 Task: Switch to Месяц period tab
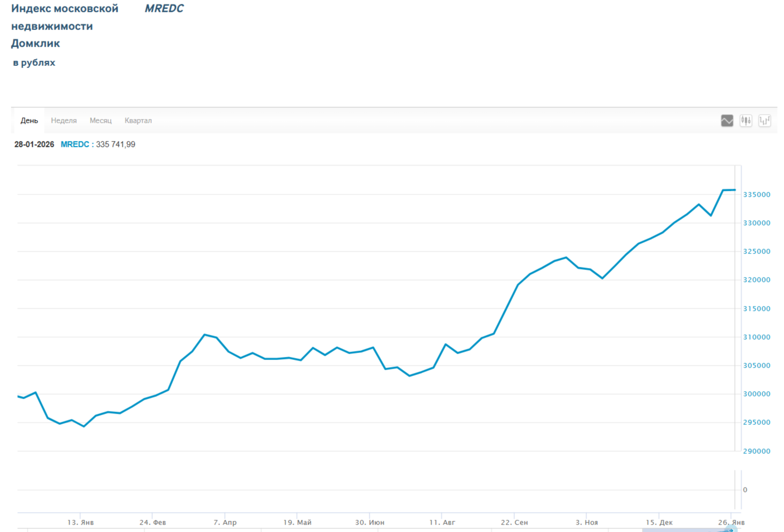[100, 121]
